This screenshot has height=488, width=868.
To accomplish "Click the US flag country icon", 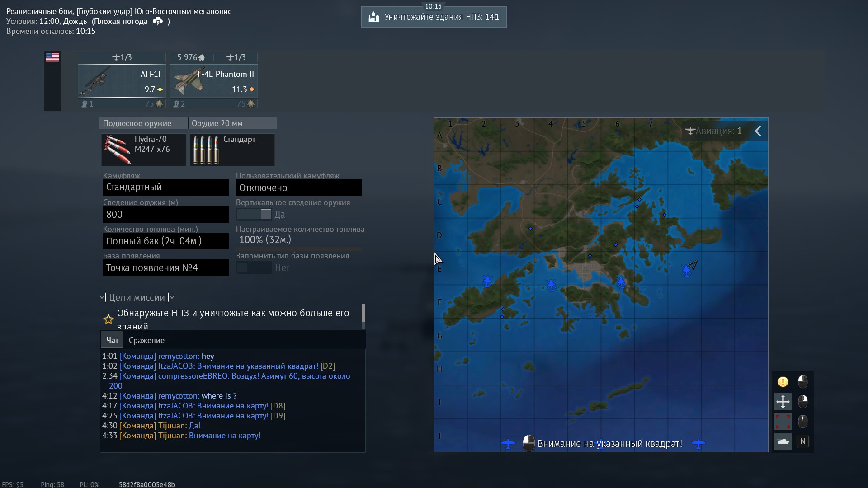I will click(52, 57).
